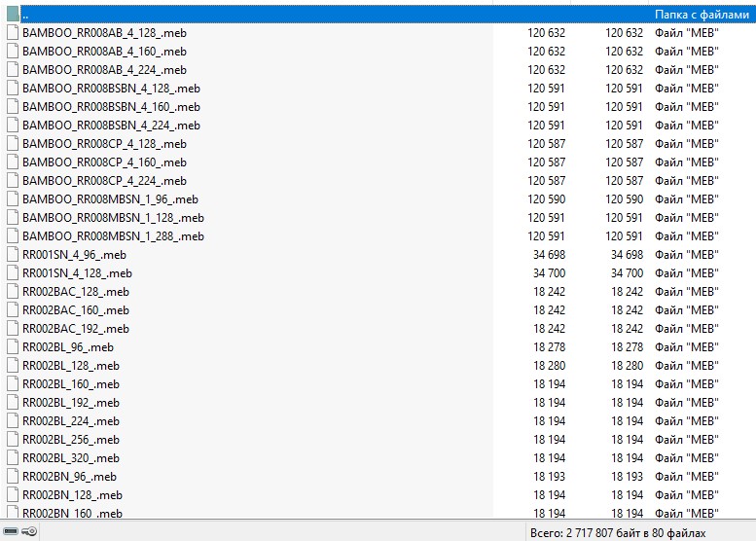Click second size value 18 242 of RR002BAC_192_.meb

pos(628,328)
